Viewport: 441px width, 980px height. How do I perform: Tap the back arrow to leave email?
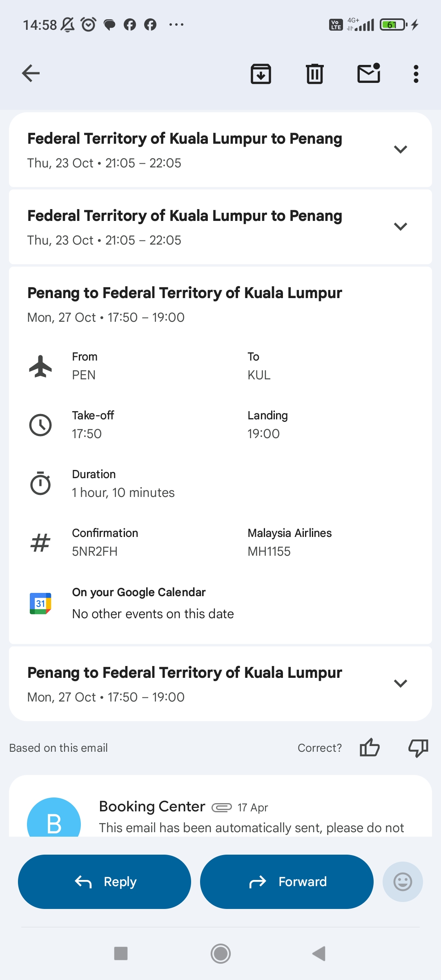tap(31, 73)
